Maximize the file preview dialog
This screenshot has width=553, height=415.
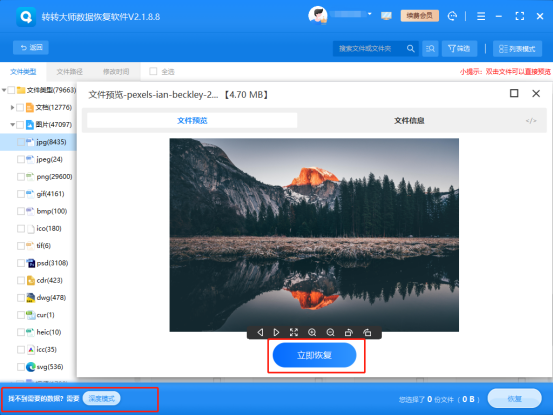coord(514,93)
